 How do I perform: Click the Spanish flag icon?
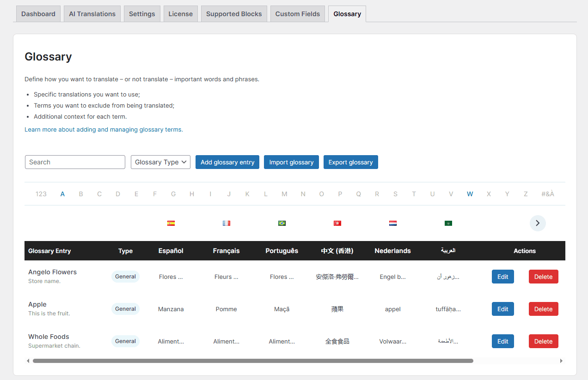point(171,223)
